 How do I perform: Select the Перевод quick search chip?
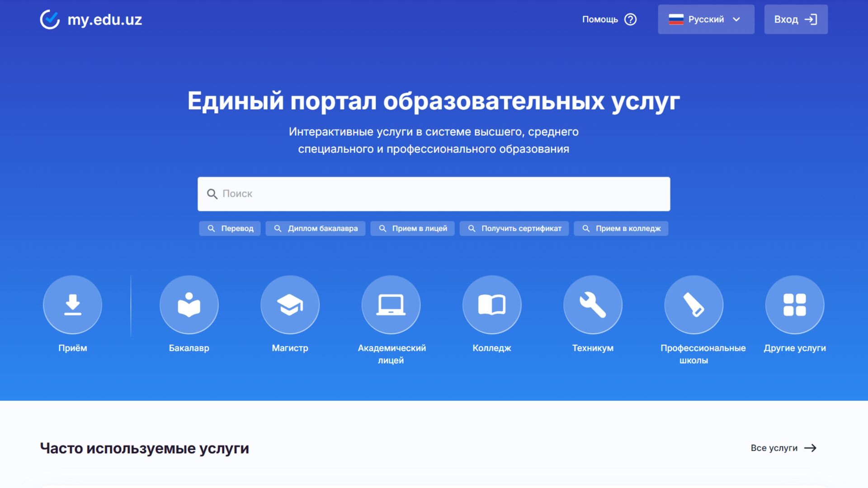(230, 229)
